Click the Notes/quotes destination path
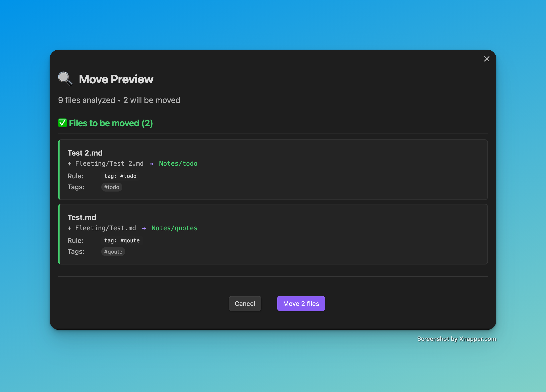Screen dimensions: 546x392 click(174, 228)
